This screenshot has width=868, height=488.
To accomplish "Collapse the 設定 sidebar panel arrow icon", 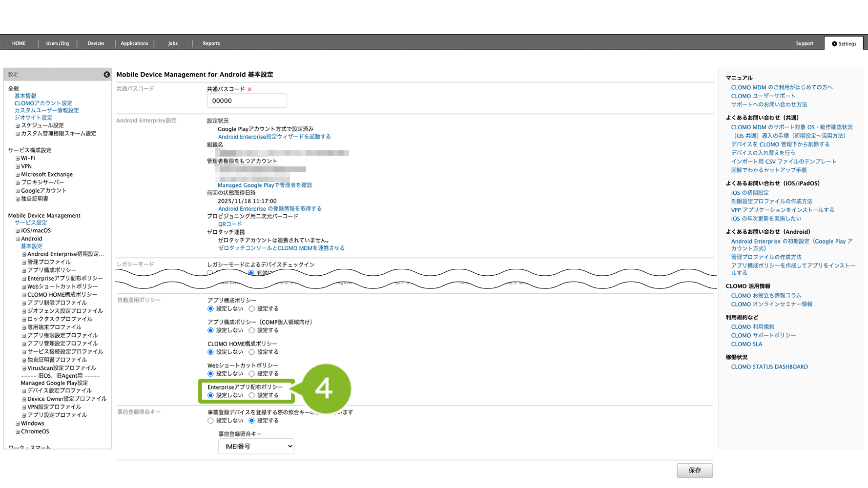I will pyautogui.click(x=106, y=75).
